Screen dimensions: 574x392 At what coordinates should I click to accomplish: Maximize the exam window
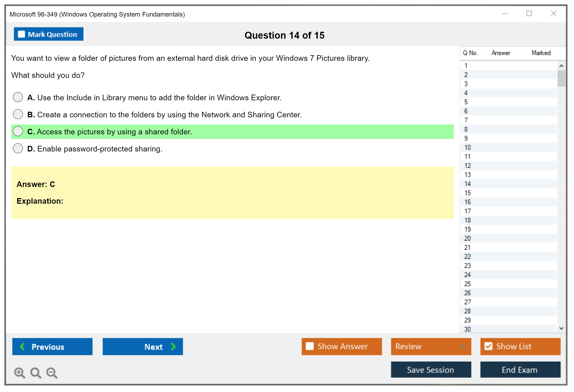pos(529,14)
